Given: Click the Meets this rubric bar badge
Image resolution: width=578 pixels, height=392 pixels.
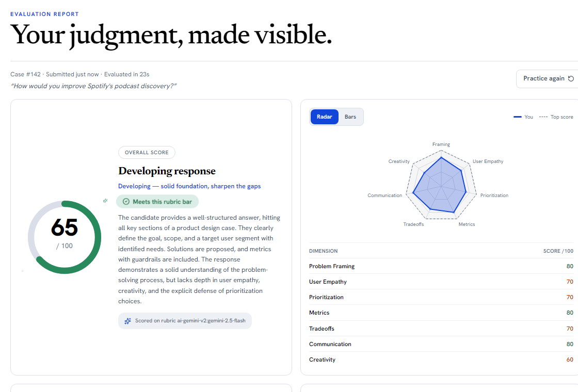Looking at the screenshot, I should [x=157, y=202].
